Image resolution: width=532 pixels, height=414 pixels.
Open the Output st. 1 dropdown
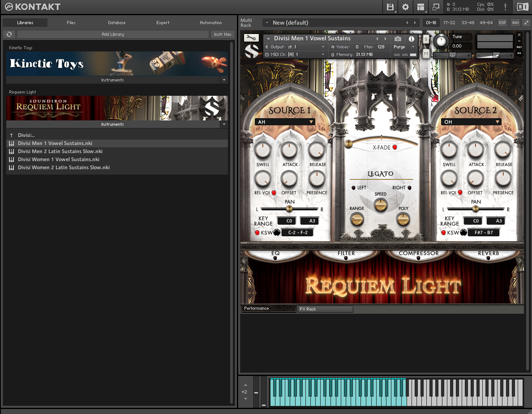coord(295,47)
